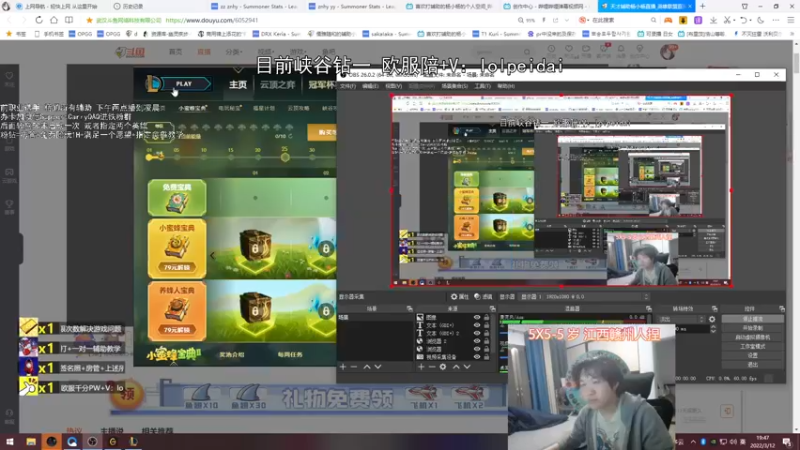Toggle visibility eye of 浏览器 source
Image resolution: width=800 pixels, height=450 pixels.
(x=477, y=349)
